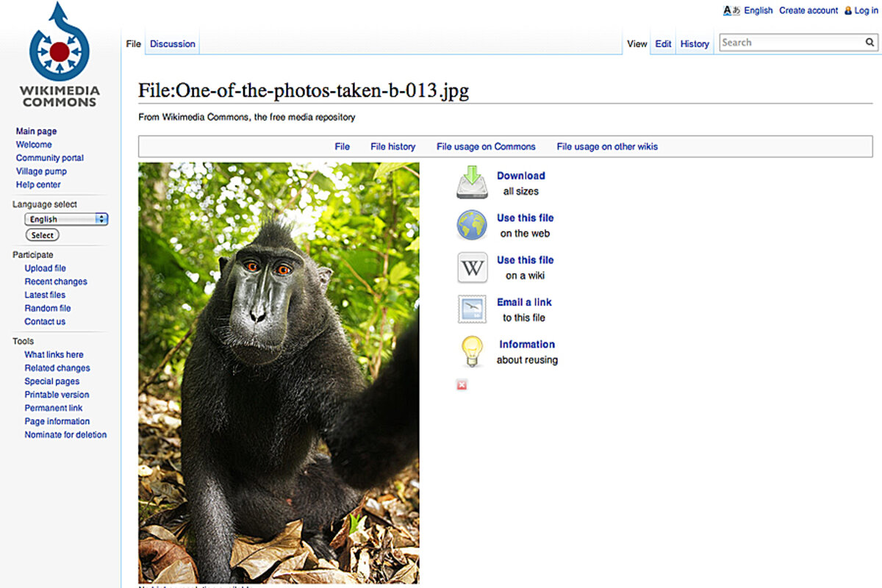The width and height of the screenshot is (882, 588).
Task: Click English in the top bar
Action: (x=759, y=10)
